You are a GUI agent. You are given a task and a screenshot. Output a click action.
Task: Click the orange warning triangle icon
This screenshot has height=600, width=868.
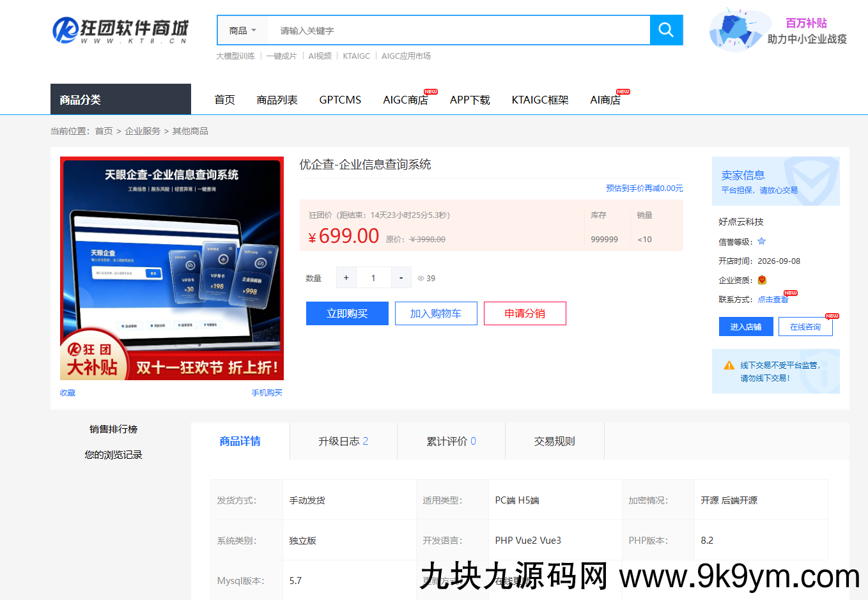pos(729,365)
